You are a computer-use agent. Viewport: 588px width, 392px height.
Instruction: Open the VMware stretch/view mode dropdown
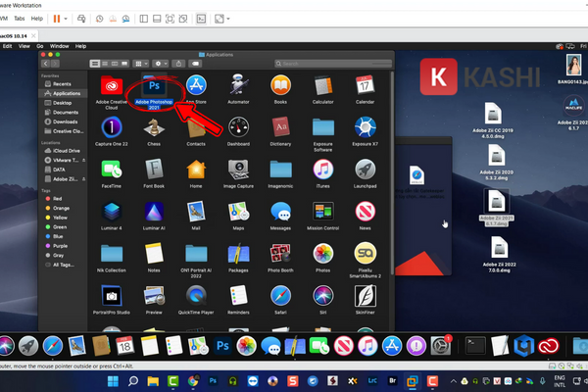tap(230, 18)
